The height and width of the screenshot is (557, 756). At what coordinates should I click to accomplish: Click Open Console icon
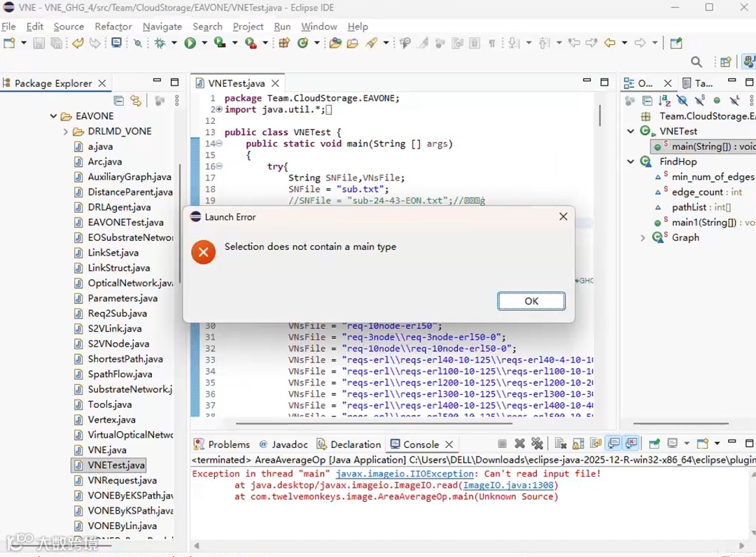click(x=703, y=443)
